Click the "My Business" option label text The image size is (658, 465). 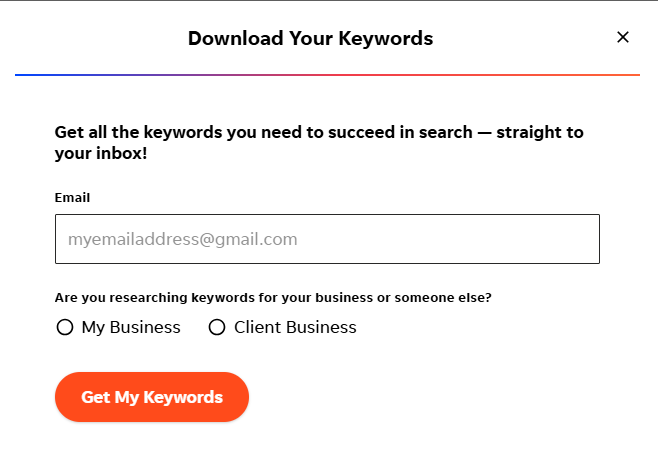click(x=131, y=327)
